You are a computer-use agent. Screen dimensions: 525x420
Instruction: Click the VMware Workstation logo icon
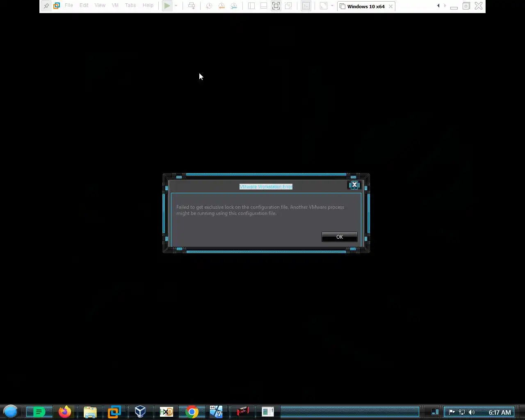tap(57, 6)
